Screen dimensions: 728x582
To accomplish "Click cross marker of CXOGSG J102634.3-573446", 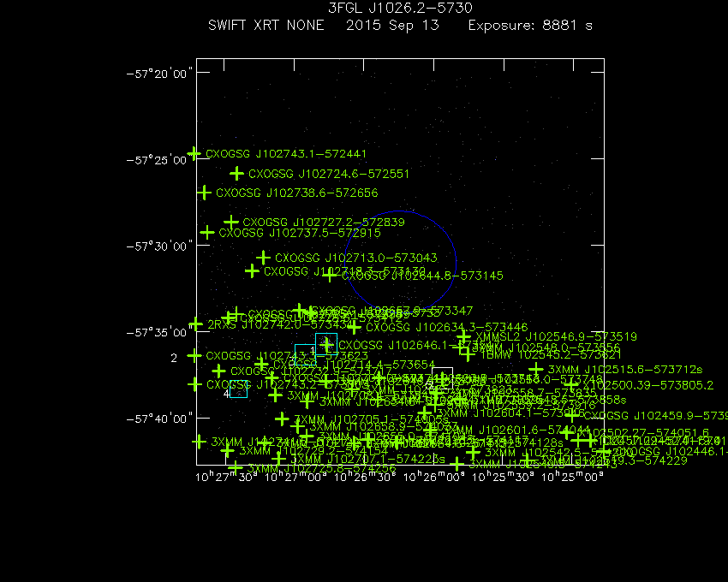I will tap(355, 327).
